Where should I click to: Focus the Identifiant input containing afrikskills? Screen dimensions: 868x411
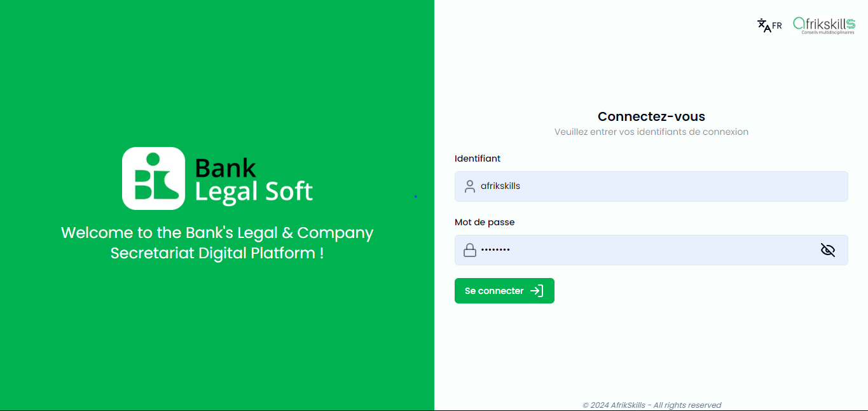(x=651, y=186)
